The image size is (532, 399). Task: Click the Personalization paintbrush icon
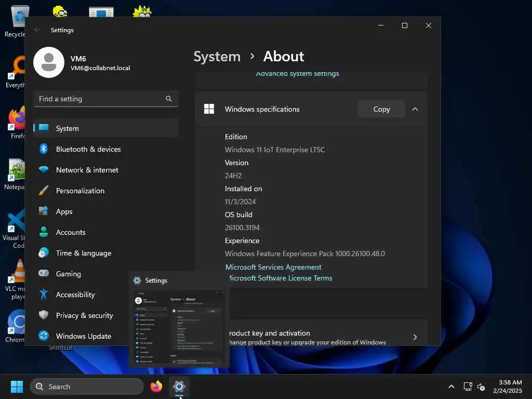tap(44, 190)
